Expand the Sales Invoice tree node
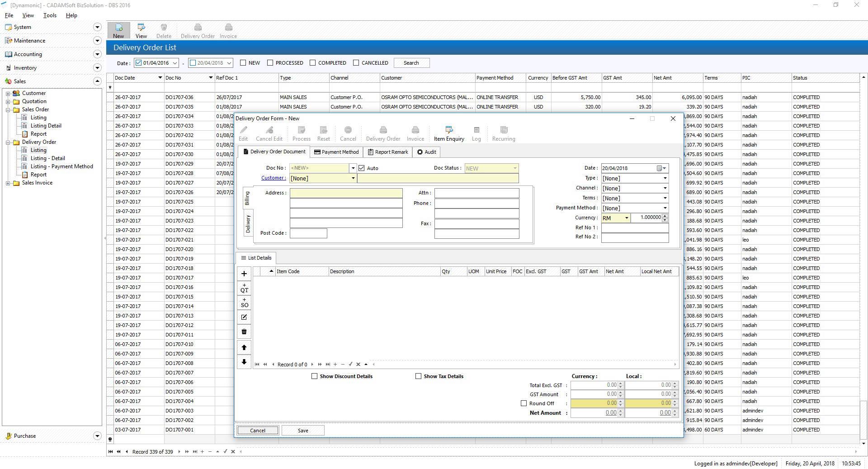The height and width of the screenshot is (469, 868). click(x=8, y=183)
